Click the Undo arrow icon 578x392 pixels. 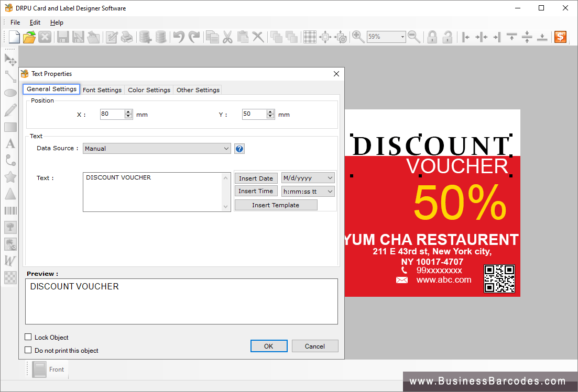coord(179,37)
